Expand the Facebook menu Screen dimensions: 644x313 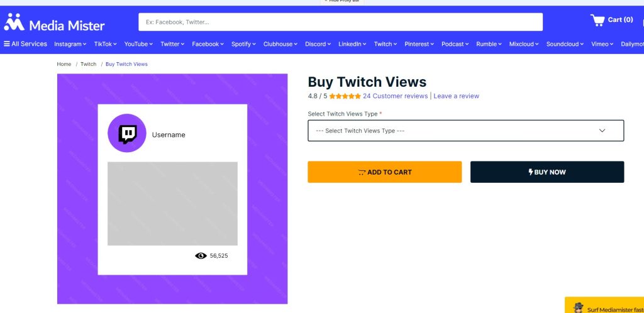pyautogui.click(x=208, y=44)
